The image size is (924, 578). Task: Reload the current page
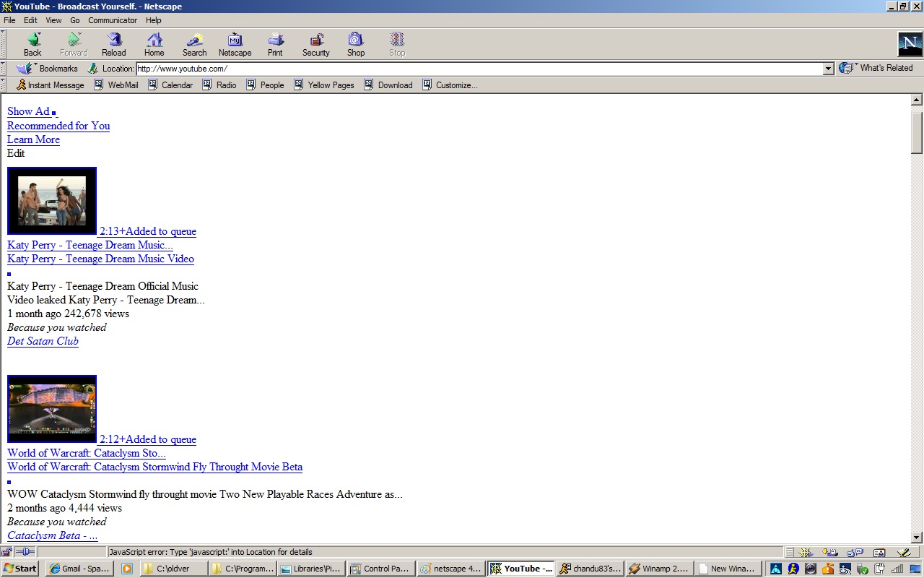[113, 44]
